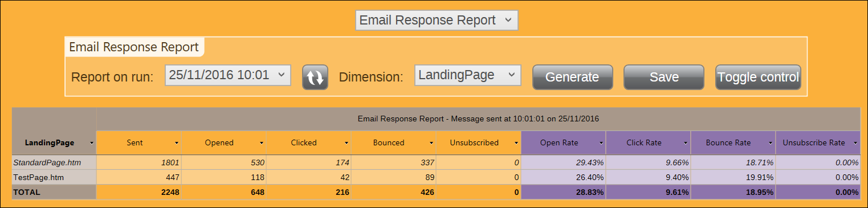Open Sent column filter arrow
Screen dimensions: 868x208
pos(177,143)
